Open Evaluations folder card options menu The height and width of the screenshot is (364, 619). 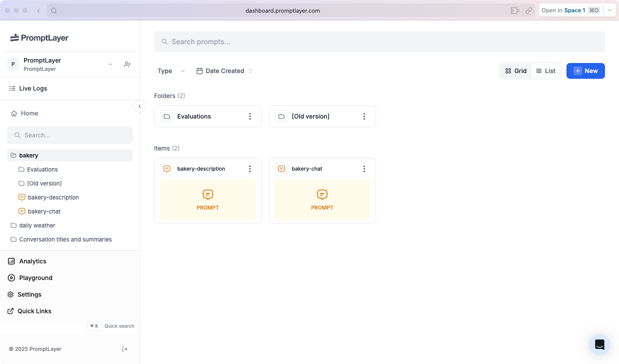(250, 116)
